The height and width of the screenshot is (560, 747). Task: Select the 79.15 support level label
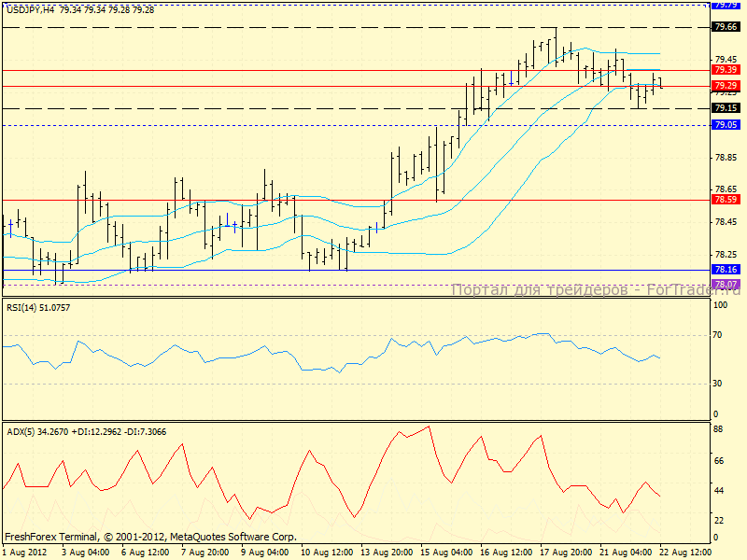725,108
